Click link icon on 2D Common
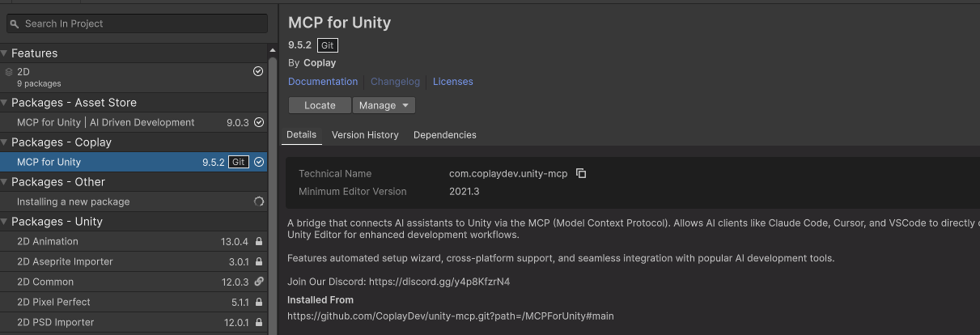This screenshot has width=980, height=335. coord(259,282)
